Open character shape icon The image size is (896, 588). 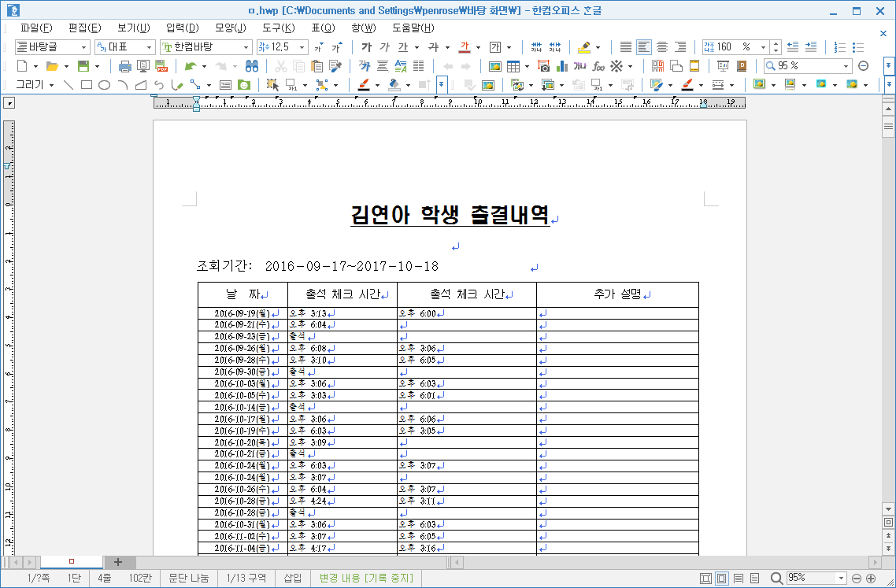pyautogui.click(x=364, y=66)
